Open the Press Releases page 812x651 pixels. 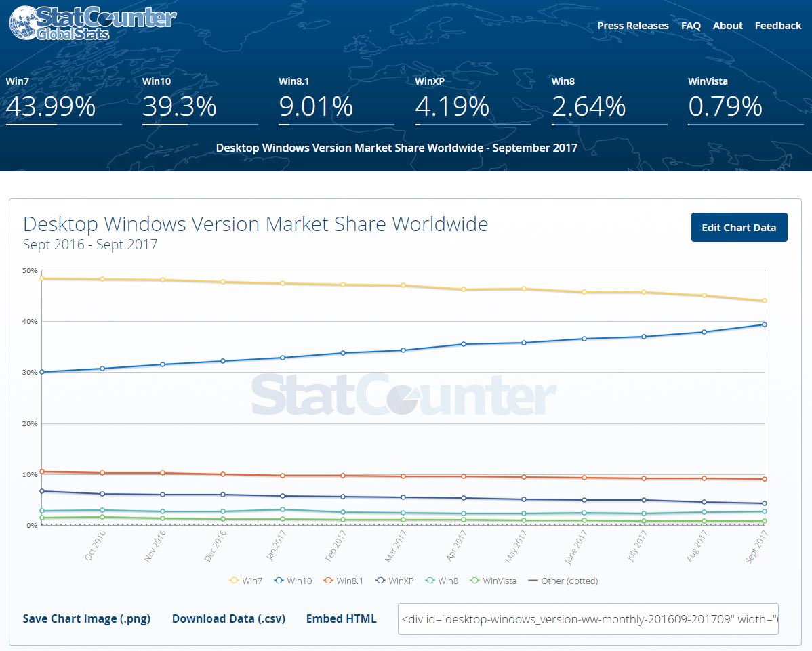[x=632, y=26]
